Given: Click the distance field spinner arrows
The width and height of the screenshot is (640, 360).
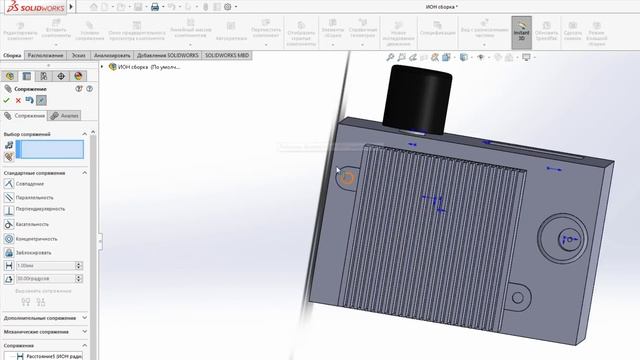Looking at the screenshot, I should [79, 266].
